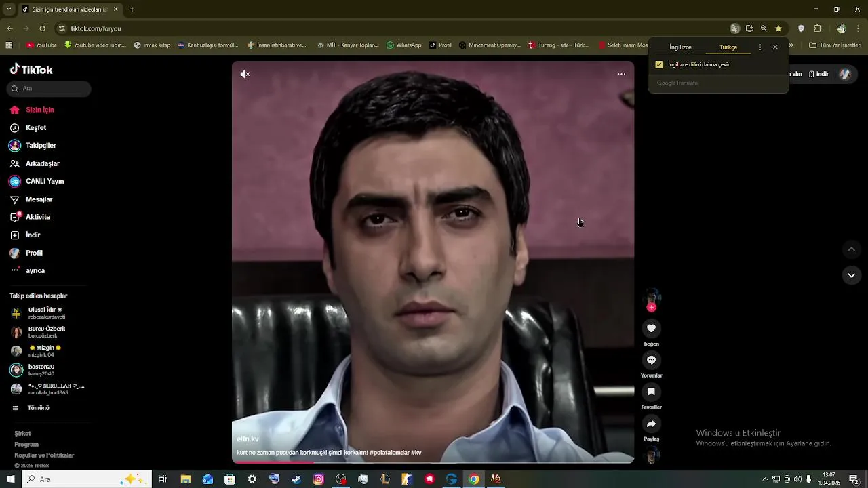Open Windows Task View button
The width and height of the screenshot is (868, 488).
163,479
